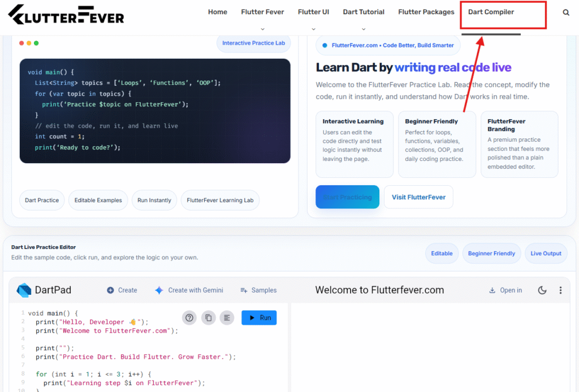Open the Flutter Packages menu item

[426, 12]
